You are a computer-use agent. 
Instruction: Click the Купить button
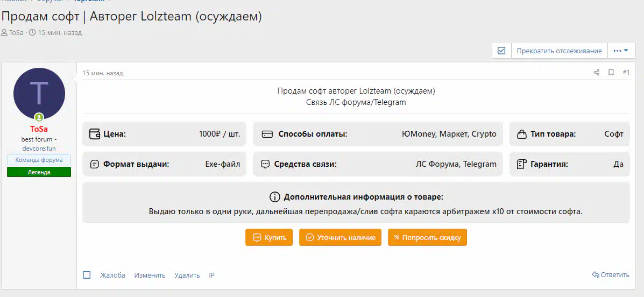coord(269,237)
